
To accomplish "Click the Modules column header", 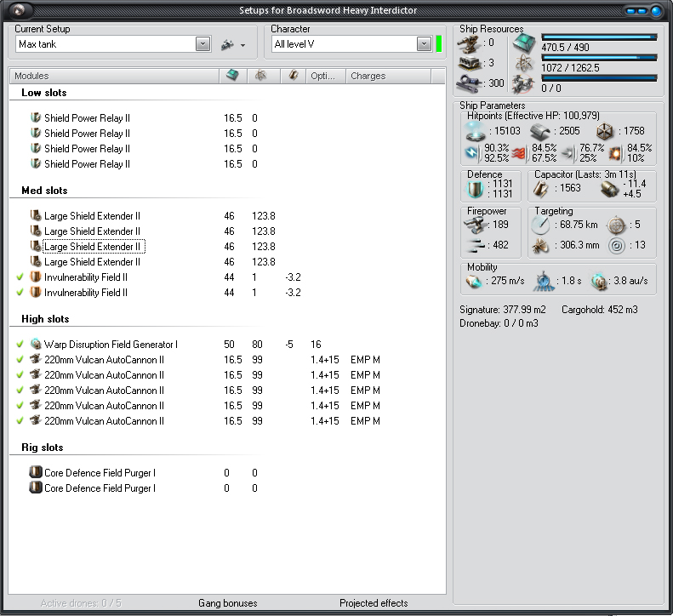I will [x=114, y=76].
